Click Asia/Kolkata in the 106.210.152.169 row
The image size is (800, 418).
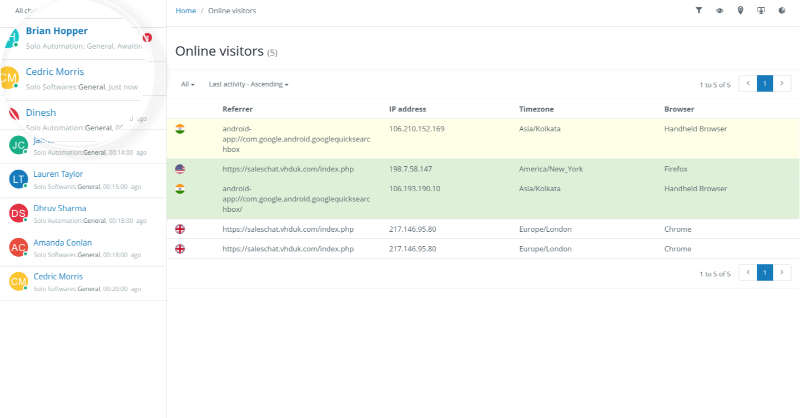(x=539, y=129)
